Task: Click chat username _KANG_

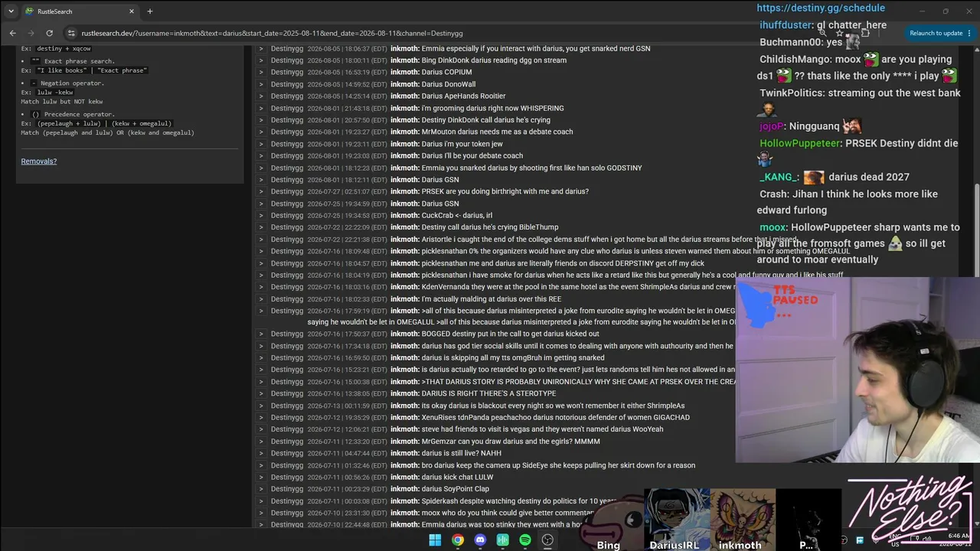Action: tap(778, 177)
